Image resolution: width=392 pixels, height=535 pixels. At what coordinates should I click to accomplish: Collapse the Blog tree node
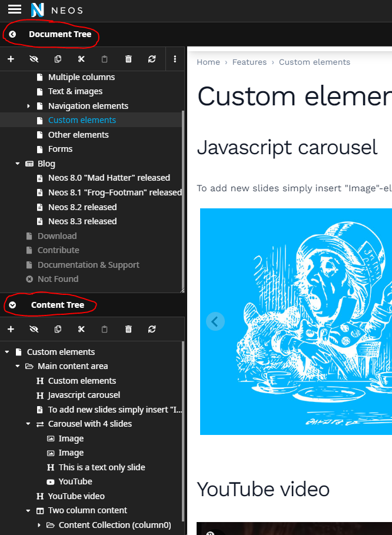point(18,164)
